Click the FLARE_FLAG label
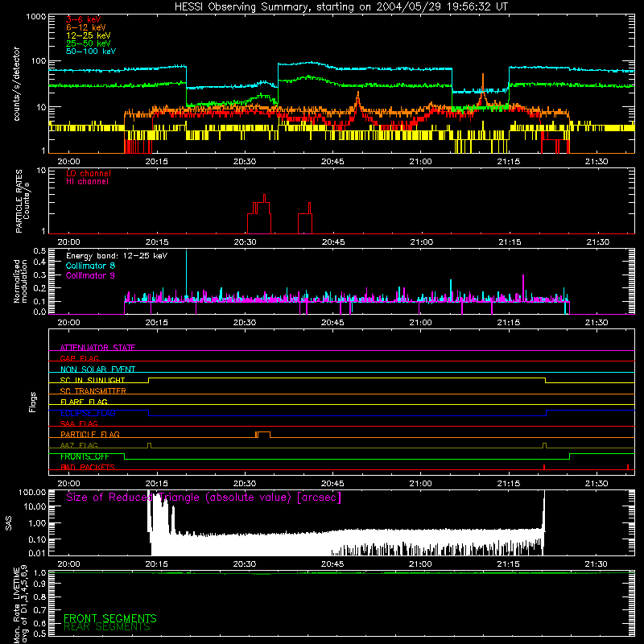 [x=84, y=402]
